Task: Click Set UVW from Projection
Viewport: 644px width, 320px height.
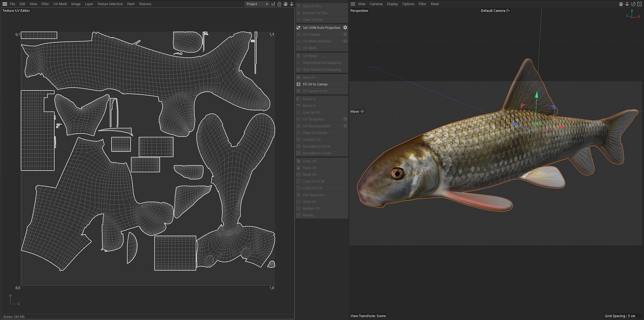Action: 322,27
